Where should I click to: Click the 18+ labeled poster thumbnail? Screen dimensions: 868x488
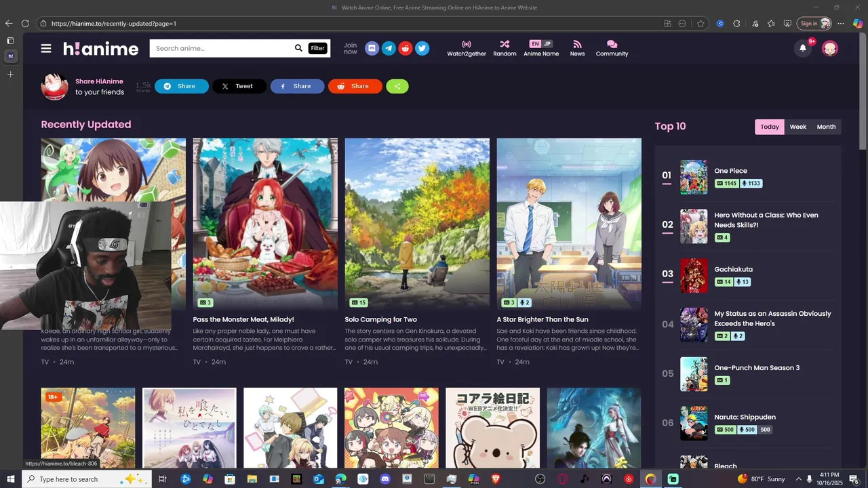88,428
